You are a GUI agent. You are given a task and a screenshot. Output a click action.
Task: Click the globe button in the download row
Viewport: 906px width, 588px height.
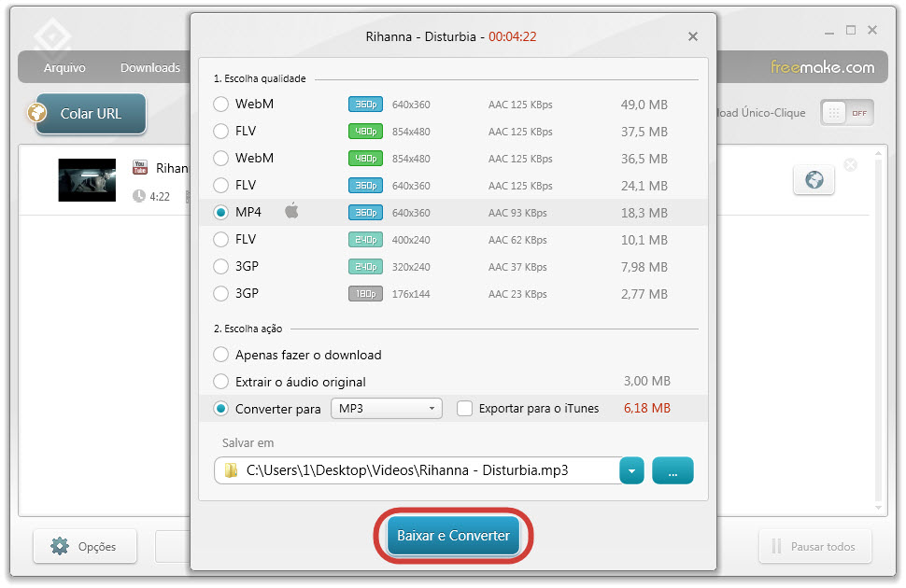[x=814, y=179]
